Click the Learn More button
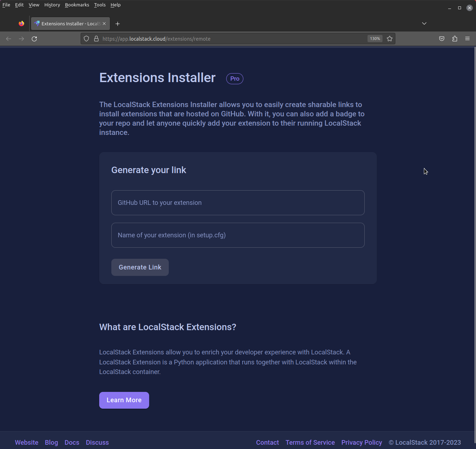476x449 pixels. (124, 400)
